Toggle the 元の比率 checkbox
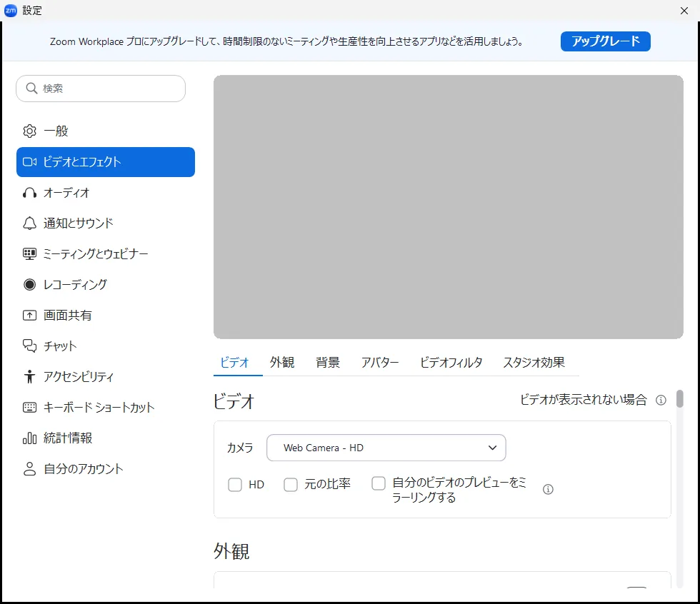Image resolution: width=700 pixels, height=604 pixels. point(291,485)
